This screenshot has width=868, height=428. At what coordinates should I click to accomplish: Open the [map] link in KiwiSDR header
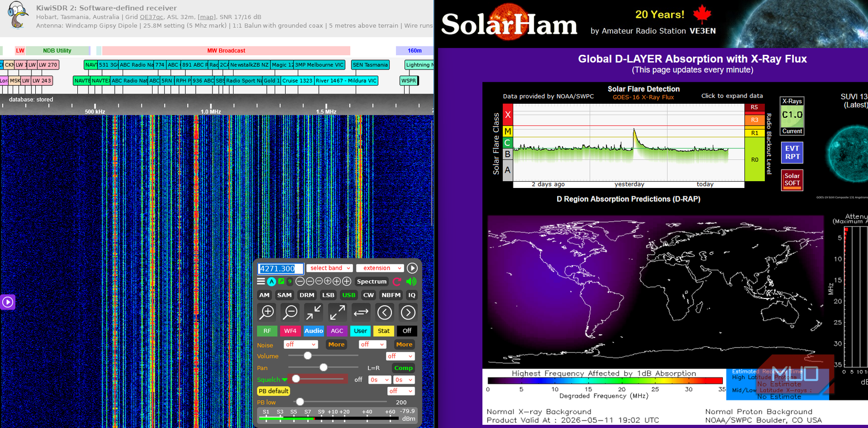[x=207, y=17]
